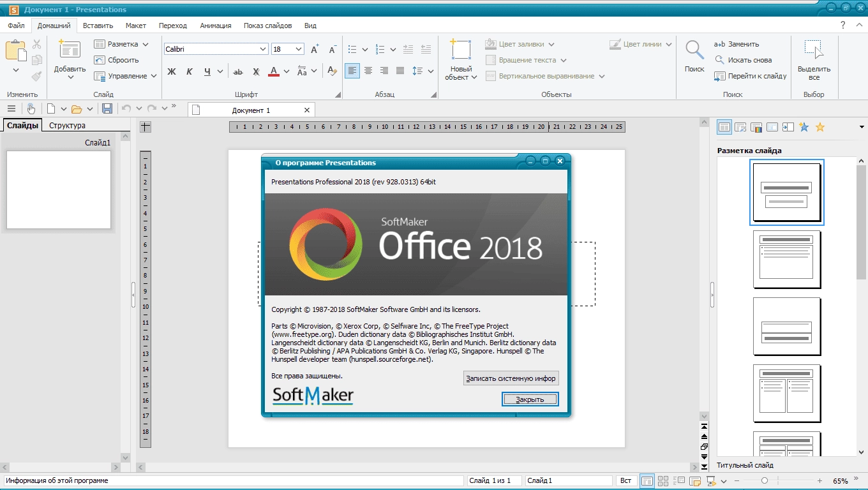This screenshot has width=868, height=490.
Task: Open the font color dropdown arrow
Action: pos(286,71)
